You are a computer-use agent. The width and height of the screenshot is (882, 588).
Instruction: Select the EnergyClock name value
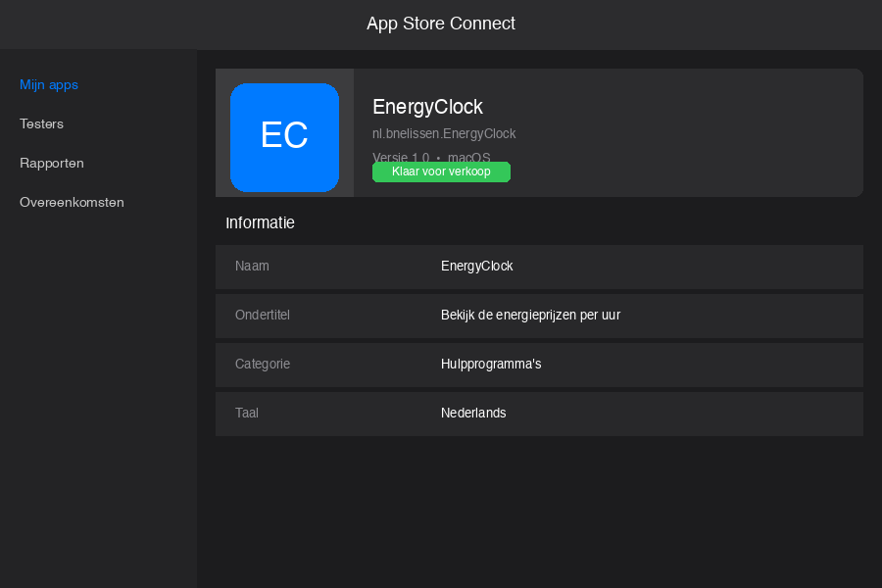click(x=476, y=266)
